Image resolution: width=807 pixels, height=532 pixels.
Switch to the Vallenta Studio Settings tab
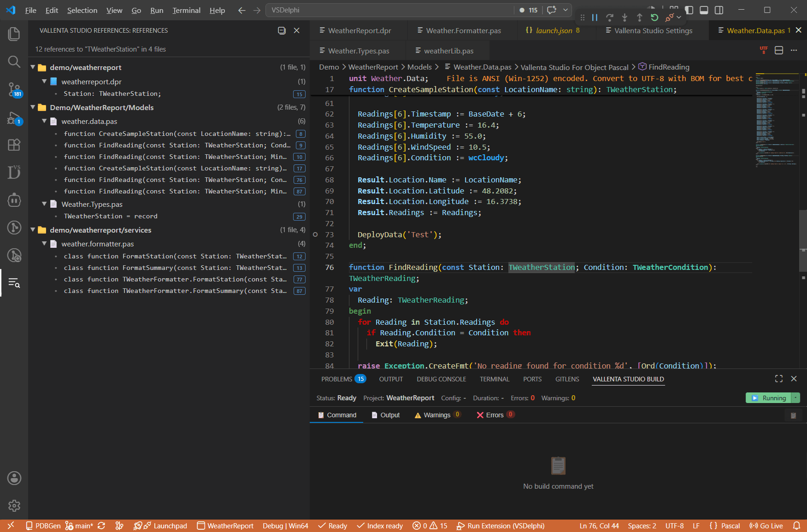[x=653, y=30]
